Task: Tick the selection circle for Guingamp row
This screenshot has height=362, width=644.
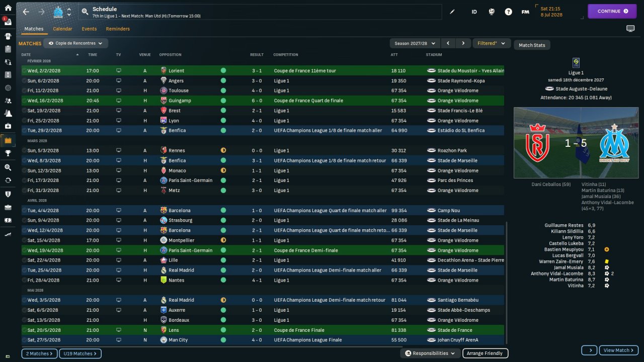Action: (x=24, y=101)
